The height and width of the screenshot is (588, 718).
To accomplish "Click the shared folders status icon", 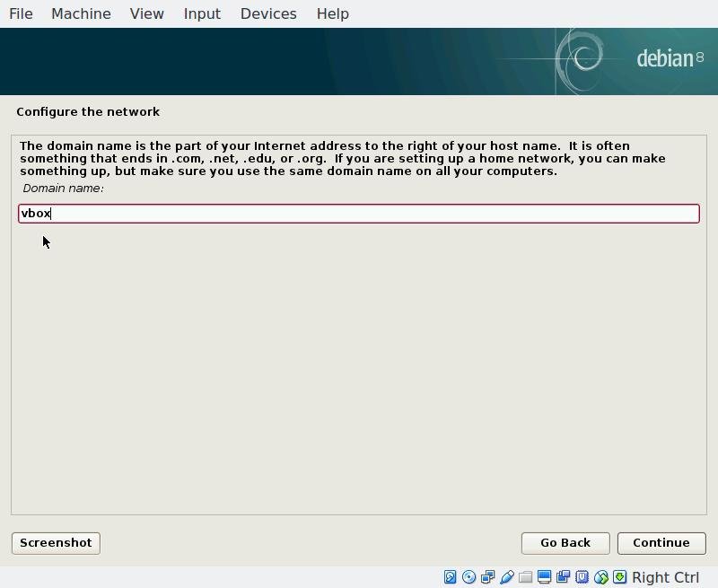I will click(x=525, y=577).
